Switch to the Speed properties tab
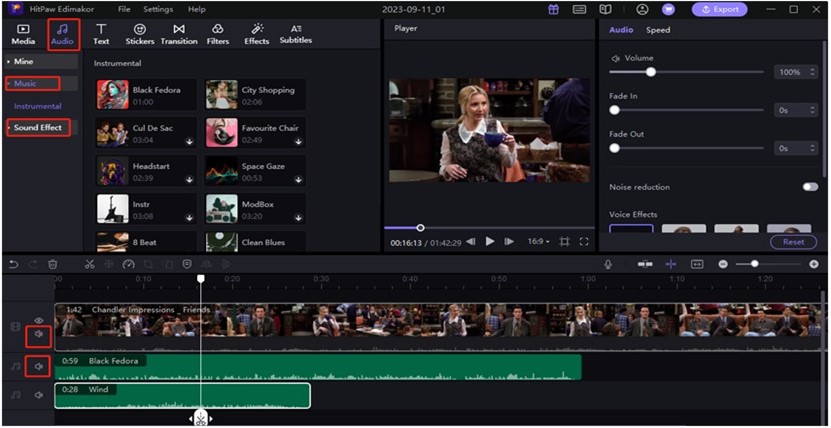The image size is (831, 428). tap(658, 30)
